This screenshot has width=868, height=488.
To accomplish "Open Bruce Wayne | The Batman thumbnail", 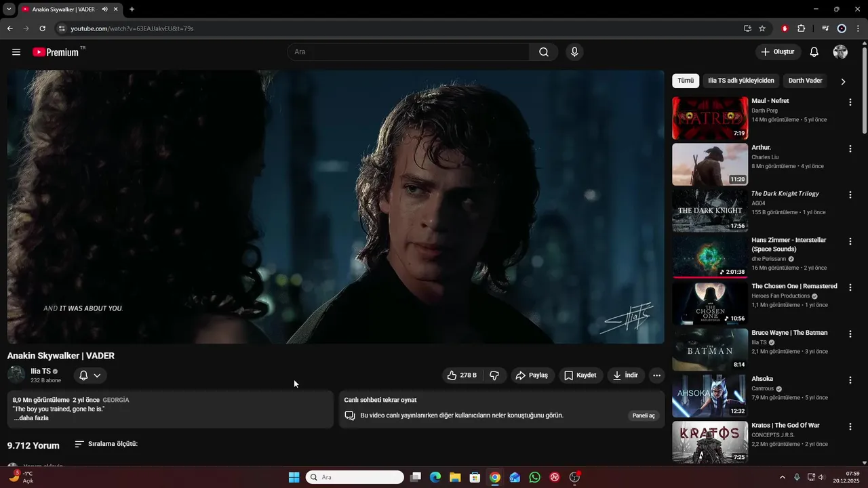I will tap(710, 350).
